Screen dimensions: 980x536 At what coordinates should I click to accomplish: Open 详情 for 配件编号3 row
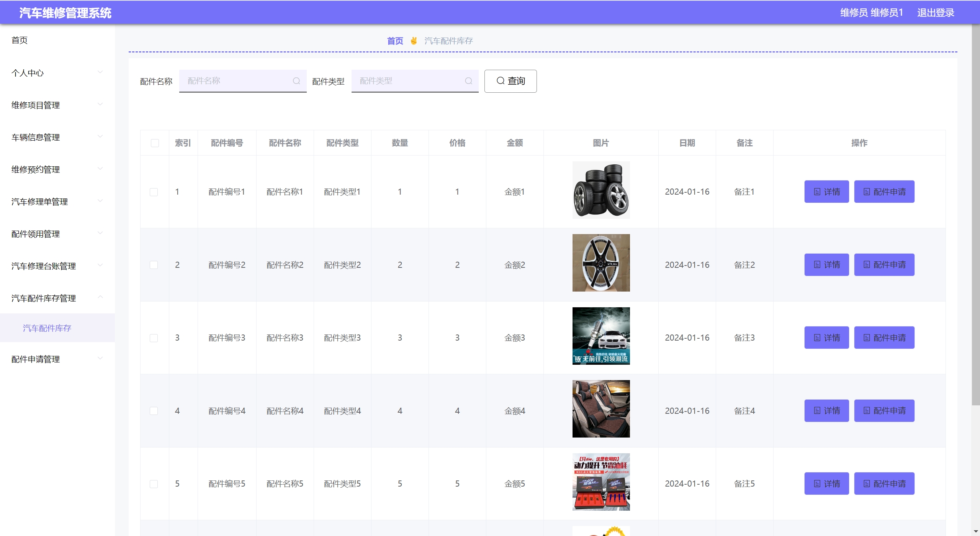[x=826, y=338]
